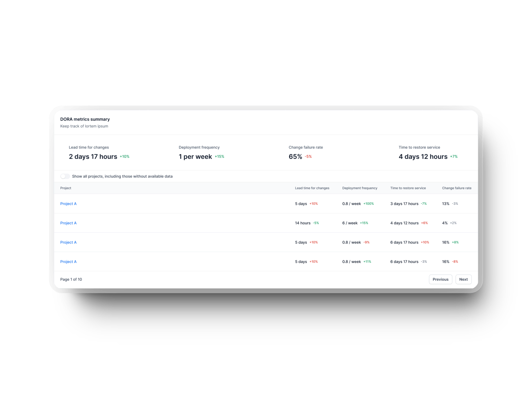Open Project A in the third row
The height and width of the screenshot is (399, 532).
[68, 242]
